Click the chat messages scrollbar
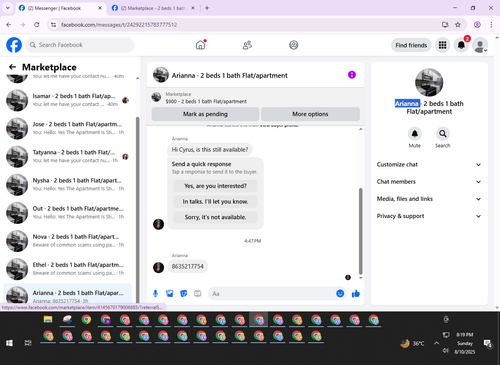This screenshot has height=365, width=500. coord(360,231)
